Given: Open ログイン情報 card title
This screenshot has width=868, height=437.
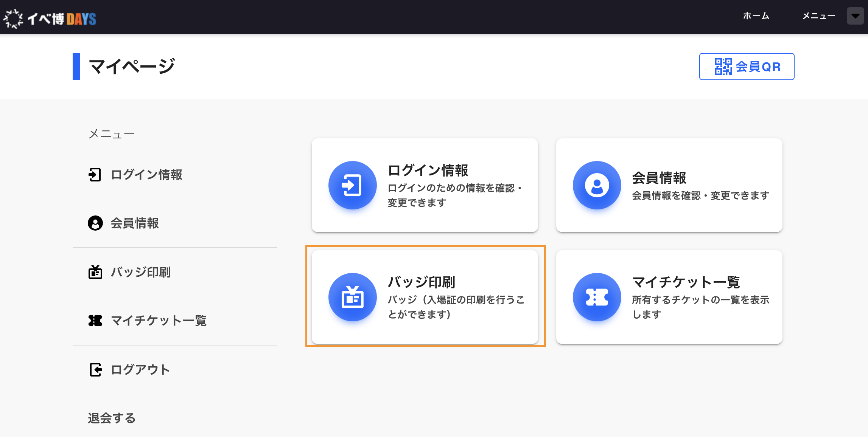Looking at the screenshot, I should point(428,170).
